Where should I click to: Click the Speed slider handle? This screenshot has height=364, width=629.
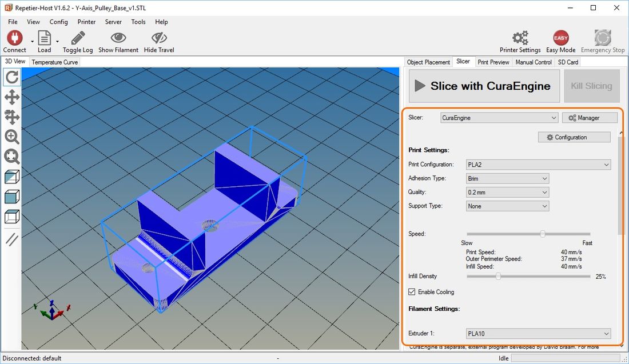click(542, 234)
